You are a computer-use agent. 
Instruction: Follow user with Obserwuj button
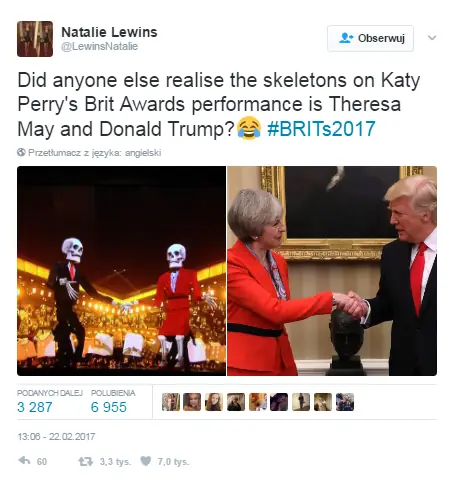[x=370, y=38]
